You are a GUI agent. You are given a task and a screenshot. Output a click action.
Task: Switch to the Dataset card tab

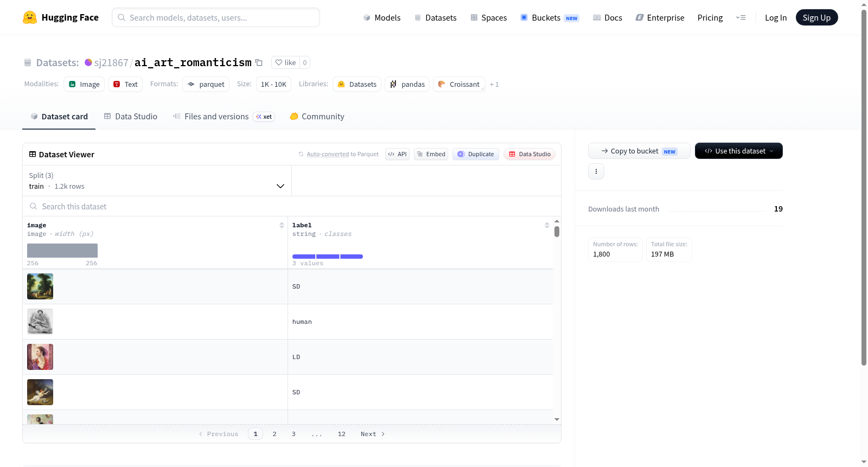[59, 116]
